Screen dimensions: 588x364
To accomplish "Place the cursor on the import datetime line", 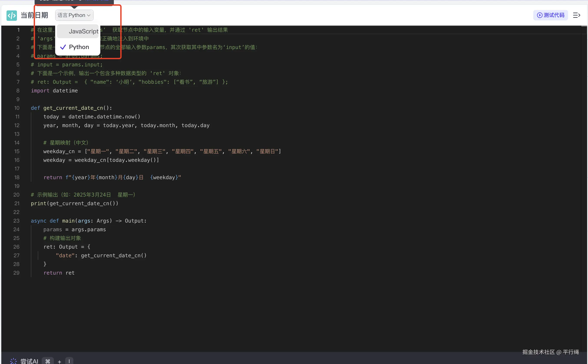I will (x=55, y=91).
